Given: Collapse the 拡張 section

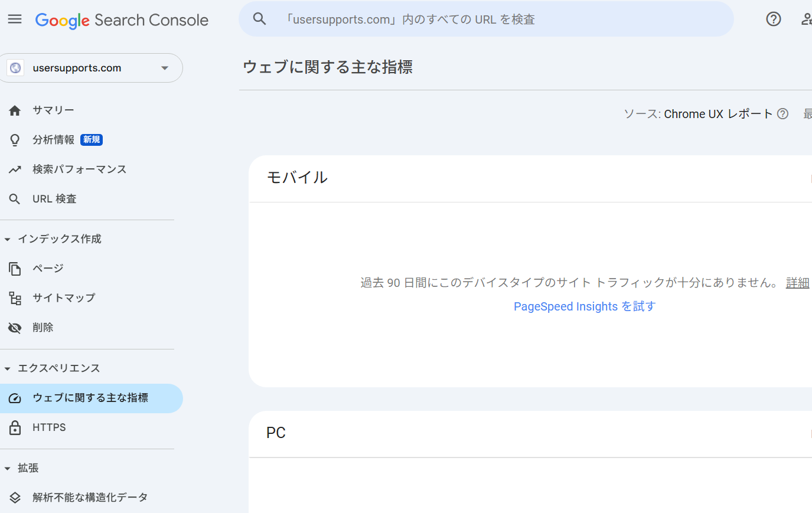Looking at the screenshot, I should (8, 468).
